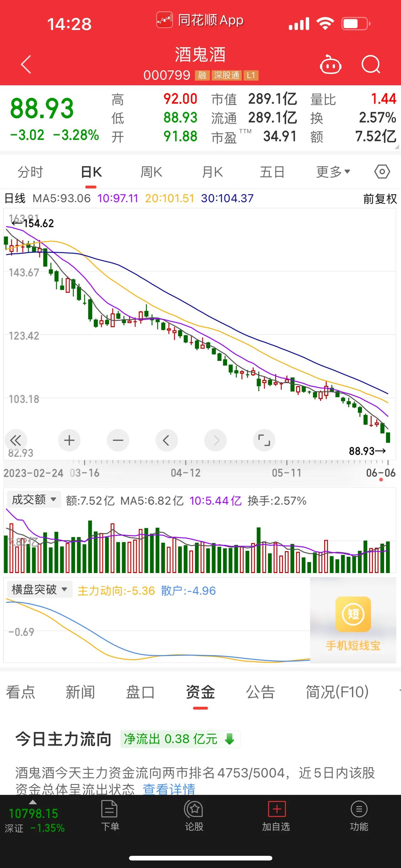This screenshot has height=868, width=401.
Task: Tap MA 20:101.51 indicator label
Action: click(169, 198)
